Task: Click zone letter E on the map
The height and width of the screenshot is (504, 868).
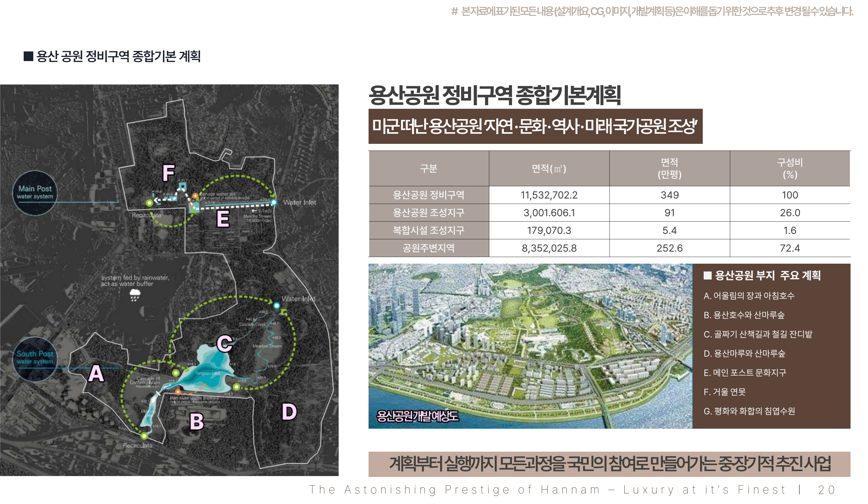Action: pyautogui.click(x=223, y=218)
